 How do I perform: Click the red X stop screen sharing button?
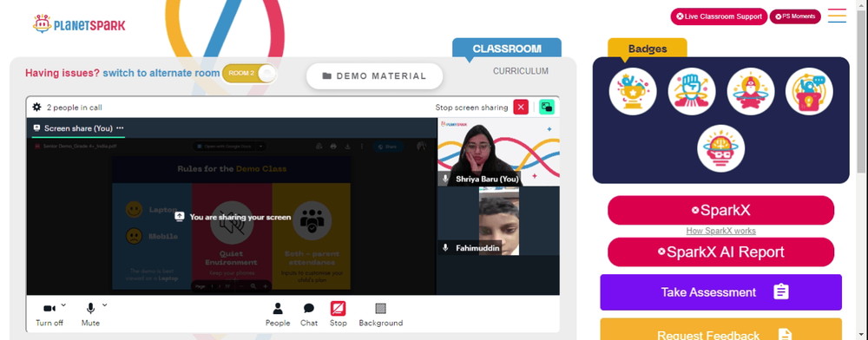[521, 108]
